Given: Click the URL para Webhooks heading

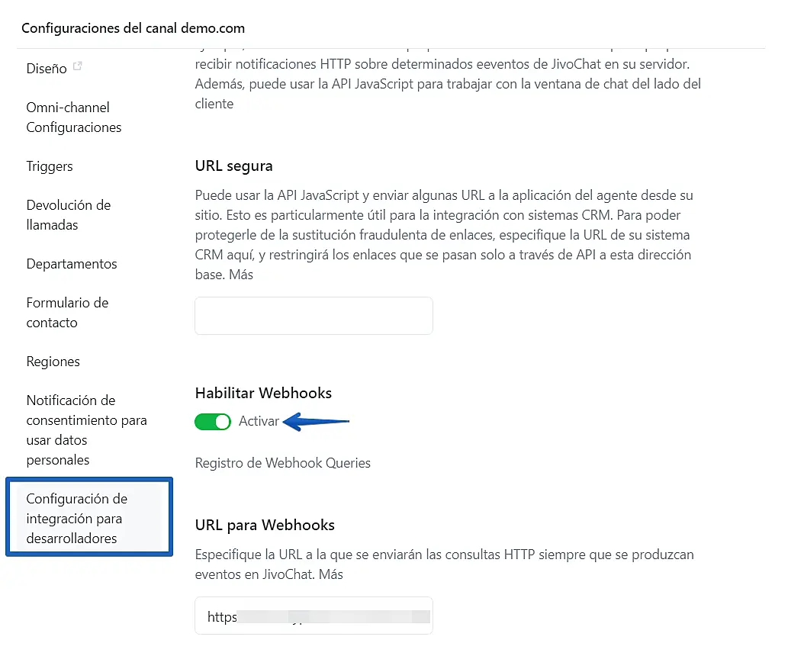Looking at the screenshot, I should coord(265,525).
